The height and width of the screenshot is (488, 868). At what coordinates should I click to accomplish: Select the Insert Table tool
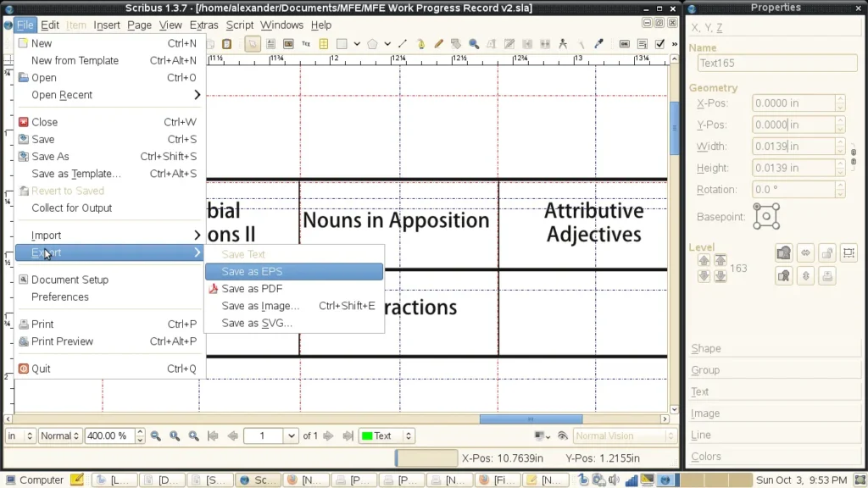[324, 44]
